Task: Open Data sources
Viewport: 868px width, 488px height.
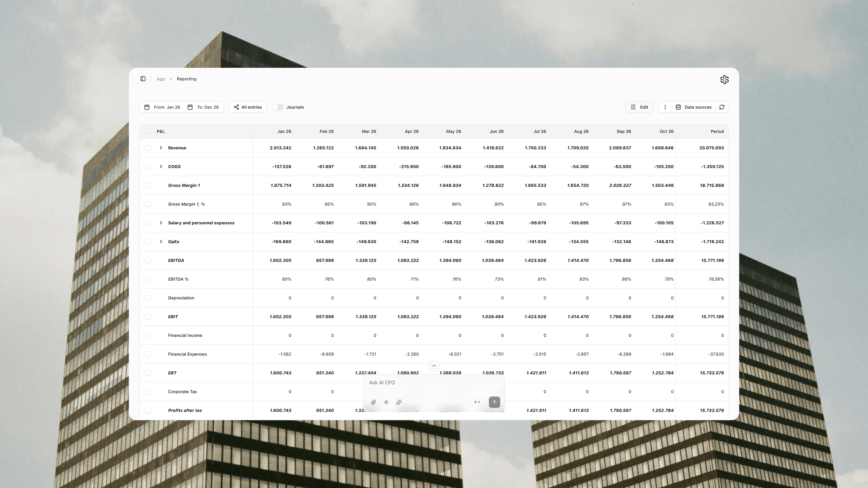Action: click(x=694, y=107)
